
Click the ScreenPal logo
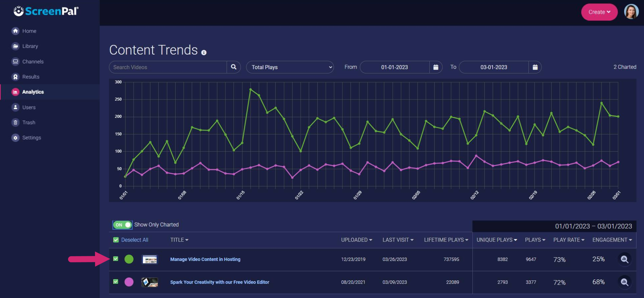(x=46, y=11)
